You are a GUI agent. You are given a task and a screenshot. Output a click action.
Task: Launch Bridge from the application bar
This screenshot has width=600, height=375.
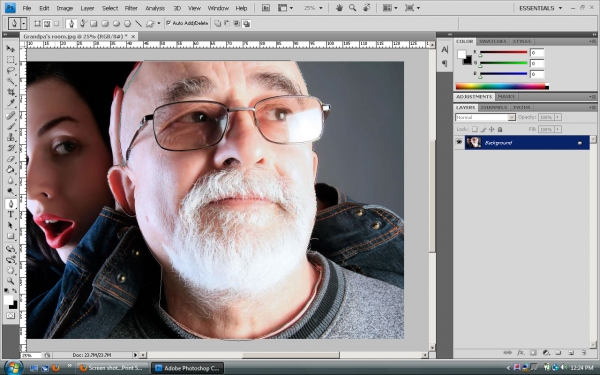tap(266, 8)
